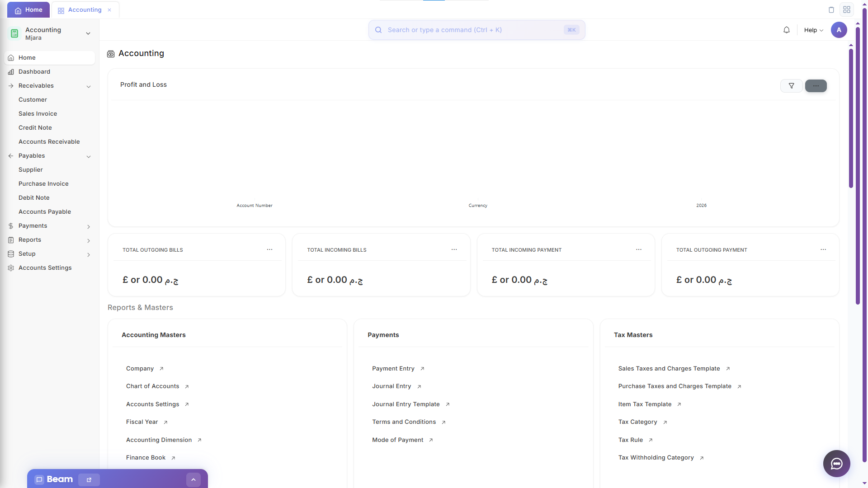Click the Accounts Settings gear icon
The height and width of the screenshot is (488, 868).
click(x=10, y=268)
